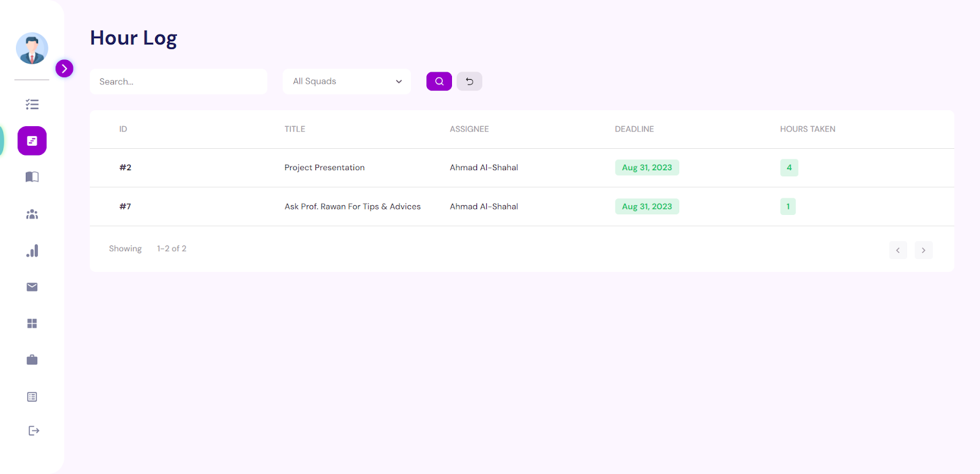View the Squads members section
The height and width of the screenshot is (474, 980).
(32, 213)
